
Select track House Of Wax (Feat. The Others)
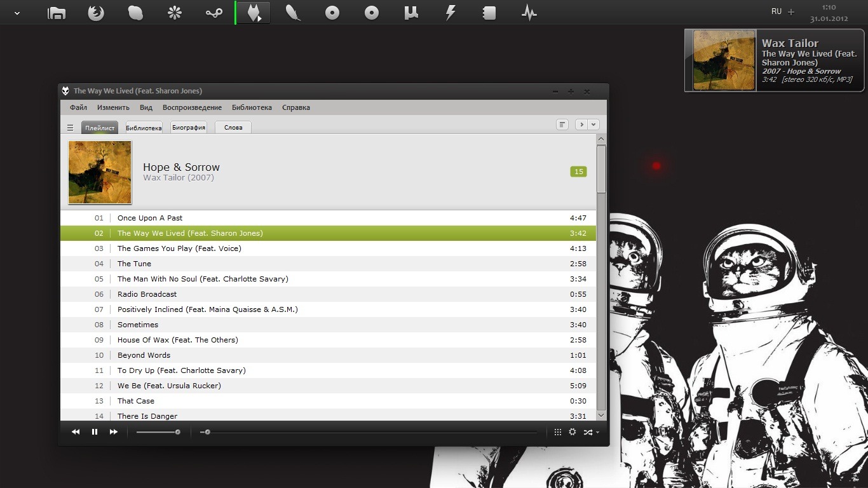pos(328,340)
